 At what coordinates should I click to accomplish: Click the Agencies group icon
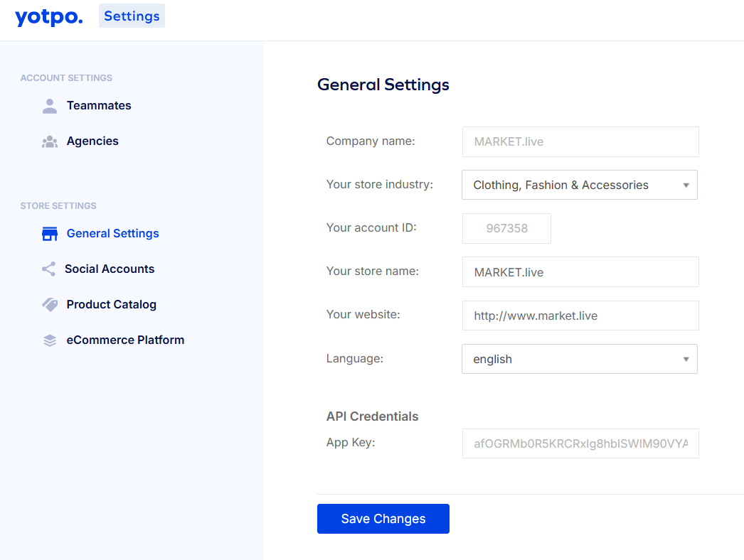50,141
